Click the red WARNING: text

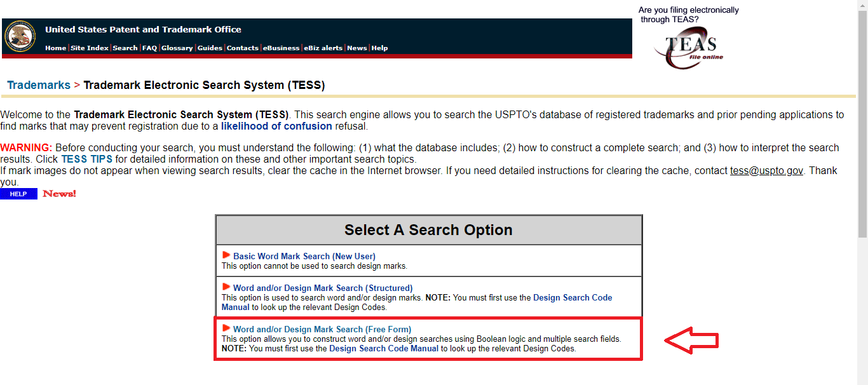point(26,148)
